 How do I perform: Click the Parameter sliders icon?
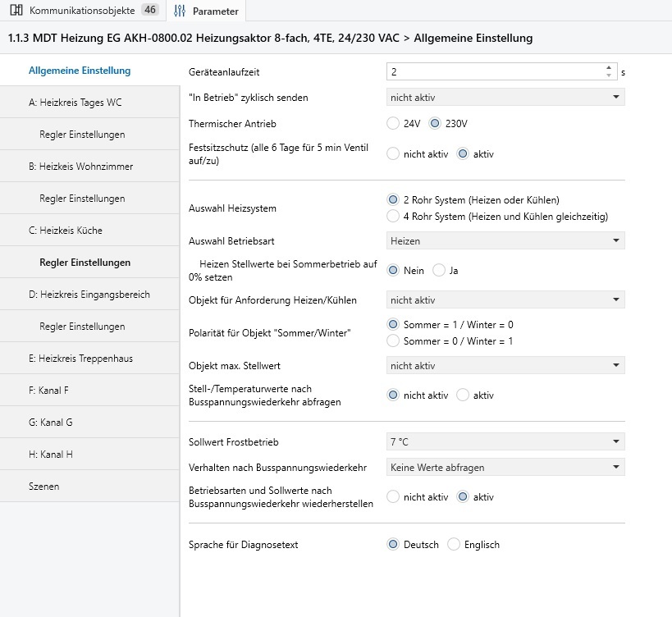(x=180, y=11)
